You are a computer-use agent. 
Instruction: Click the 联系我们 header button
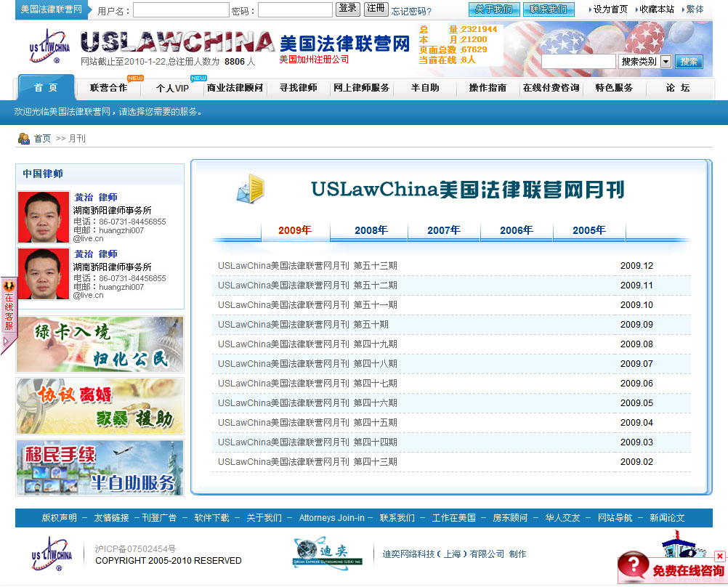coord(549,9)
